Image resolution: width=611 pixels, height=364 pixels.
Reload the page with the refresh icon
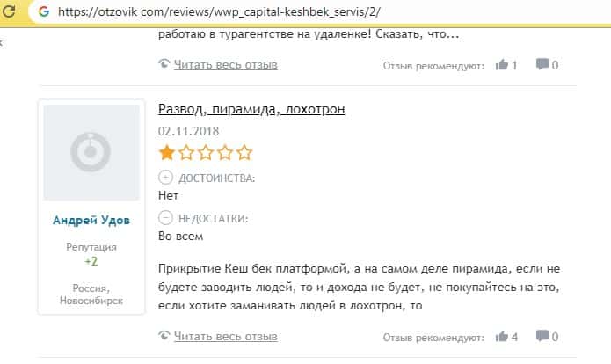[x=9, y=11]
